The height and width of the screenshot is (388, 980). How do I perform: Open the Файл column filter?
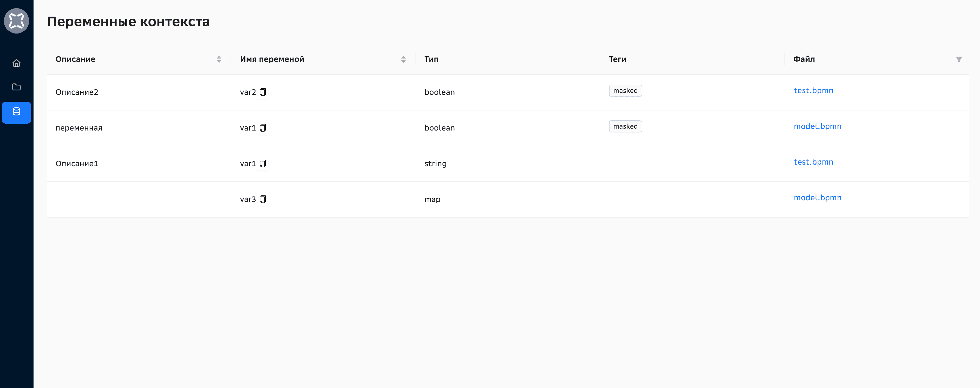click(x=959, y=59)
